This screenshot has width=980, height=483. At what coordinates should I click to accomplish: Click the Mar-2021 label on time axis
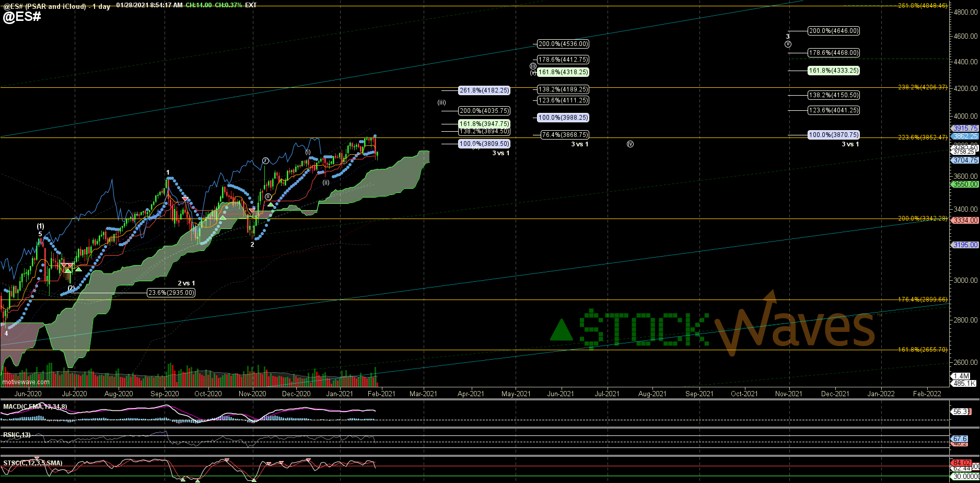(x=423, y=394)
